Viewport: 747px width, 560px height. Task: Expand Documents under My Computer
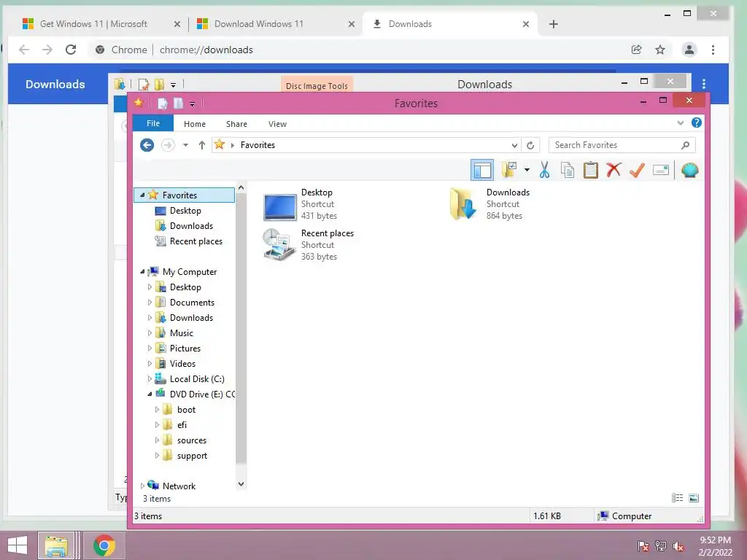click(149, 303)
